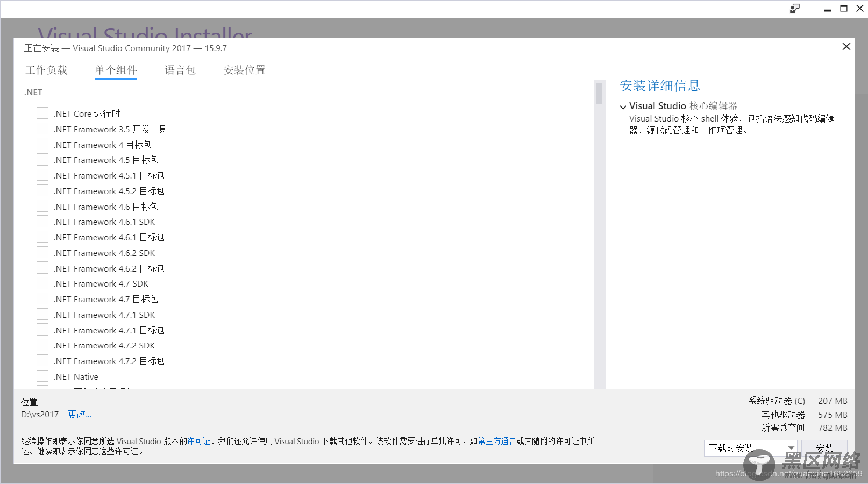Maximize the Visual Studio Installer window
The height and width of the screenshot is (484, 868).
(x=844, y=9)
